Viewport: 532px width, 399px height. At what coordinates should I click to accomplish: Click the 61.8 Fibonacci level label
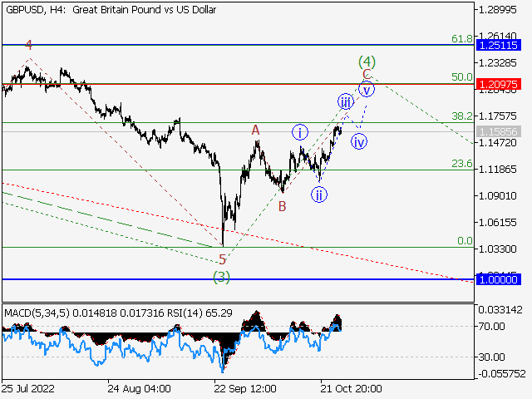click(x=462, y=39)
